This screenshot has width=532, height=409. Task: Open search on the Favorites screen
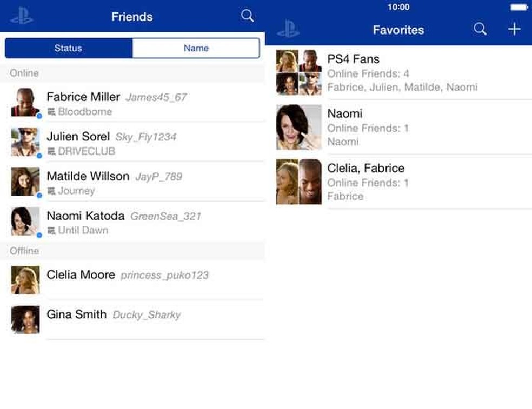(x=480, y=30)
